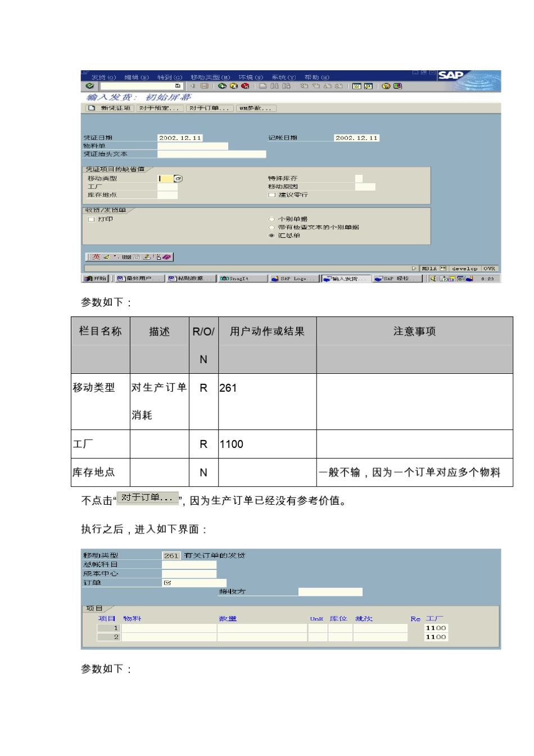Click the develop server name in status bar
Image resolution: width=534 pixels, height=756 pixels.
tap(464, 269)
